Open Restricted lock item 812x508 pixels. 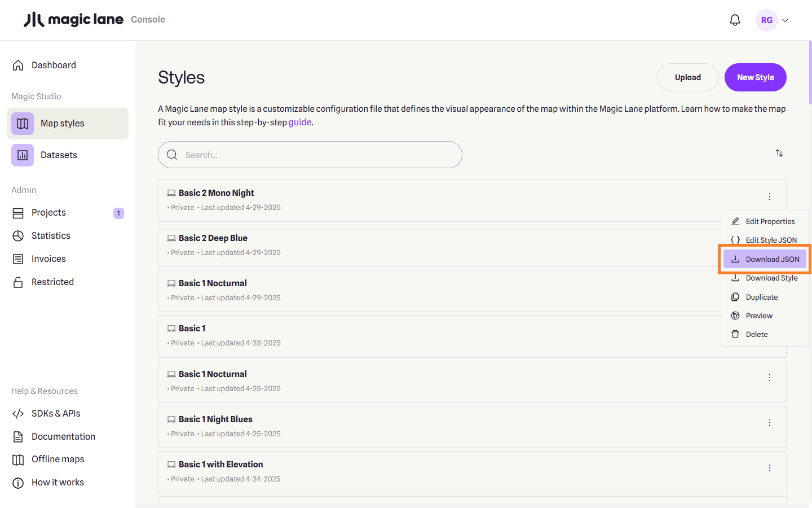(x=52, y=282)
